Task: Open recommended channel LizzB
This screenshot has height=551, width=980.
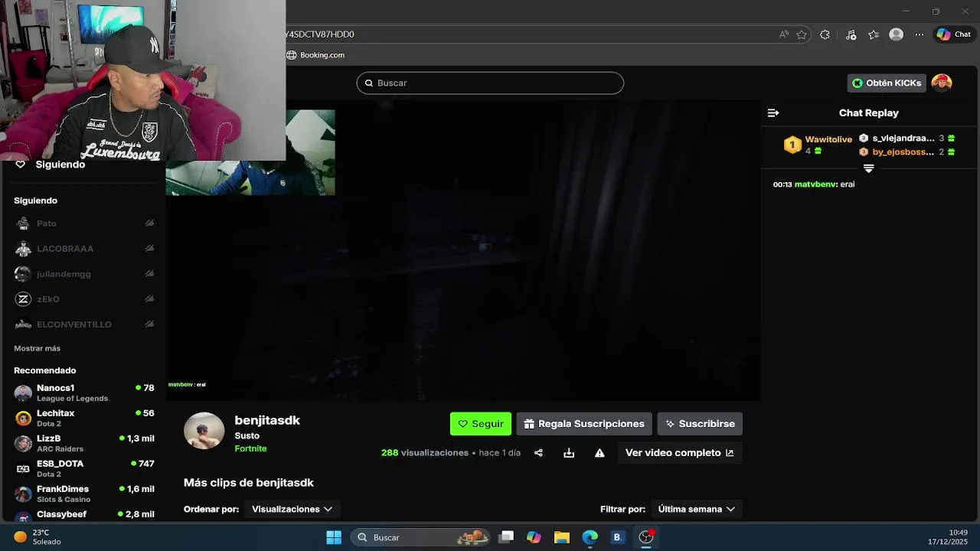Action: 84,443
